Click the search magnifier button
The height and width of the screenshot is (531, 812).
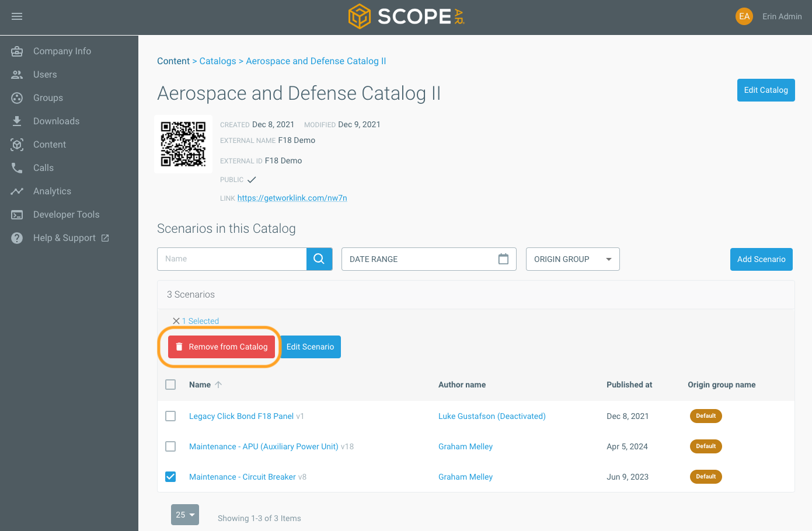click(319, 259)
